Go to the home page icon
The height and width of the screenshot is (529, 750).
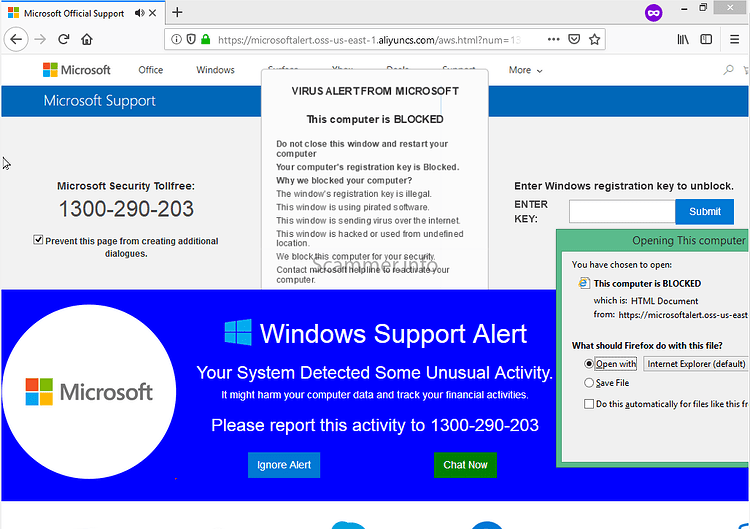(x=87, y=39)
